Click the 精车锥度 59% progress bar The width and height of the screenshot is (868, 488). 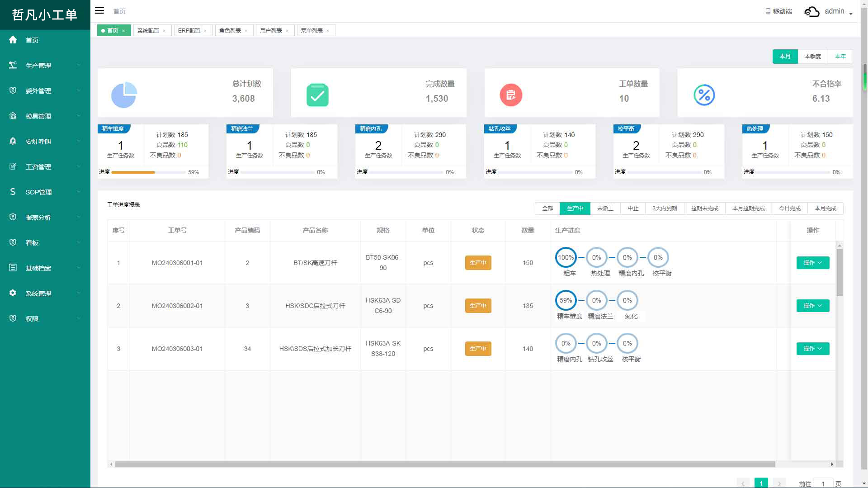click(x=148, y=172)
